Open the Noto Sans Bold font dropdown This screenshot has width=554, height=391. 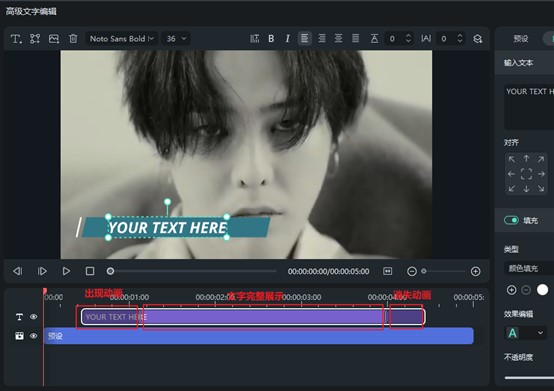coord(122,38)
